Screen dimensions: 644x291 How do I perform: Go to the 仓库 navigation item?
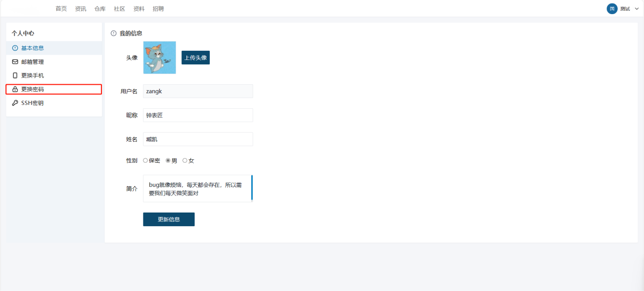coord(100,9)
